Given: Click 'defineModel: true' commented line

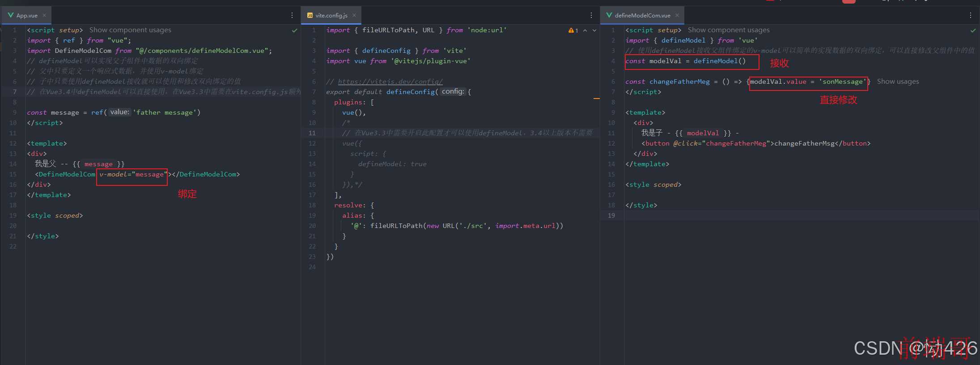Looking at the screenshot, I should (x=392, y=164).
